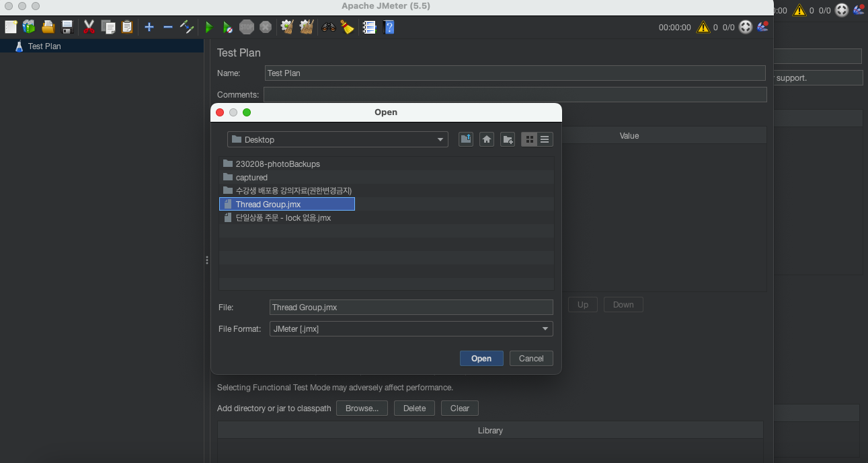Click the remote engines circle icon after 0/0

pos(746,27)
